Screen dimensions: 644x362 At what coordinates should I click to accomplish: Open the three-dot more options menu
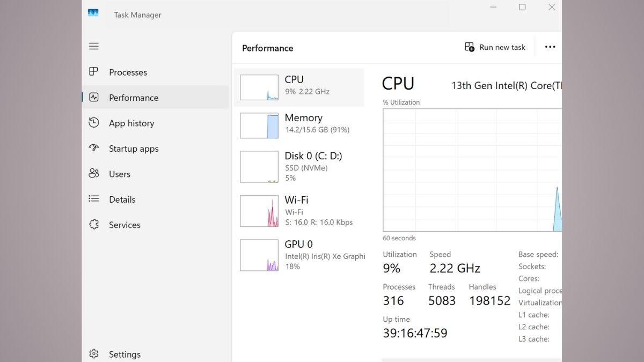coord(550,47)
